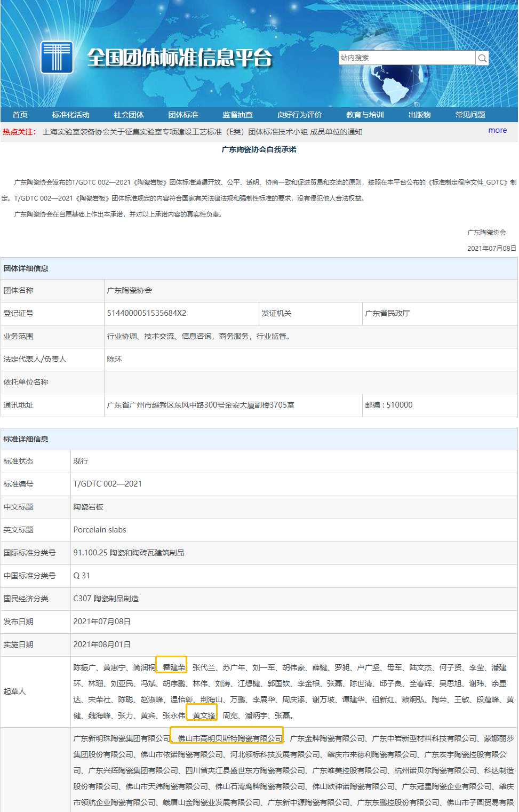Select the 监督抽查 navigation item
519x812 pixels.
click(x=238, y=114)
